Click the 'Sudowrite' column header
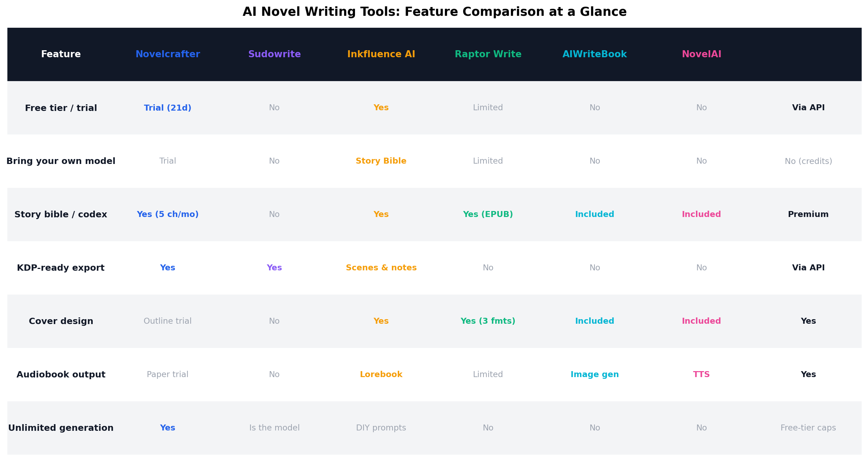Viewport: 868px width, 461px height. tap(274, 54)
